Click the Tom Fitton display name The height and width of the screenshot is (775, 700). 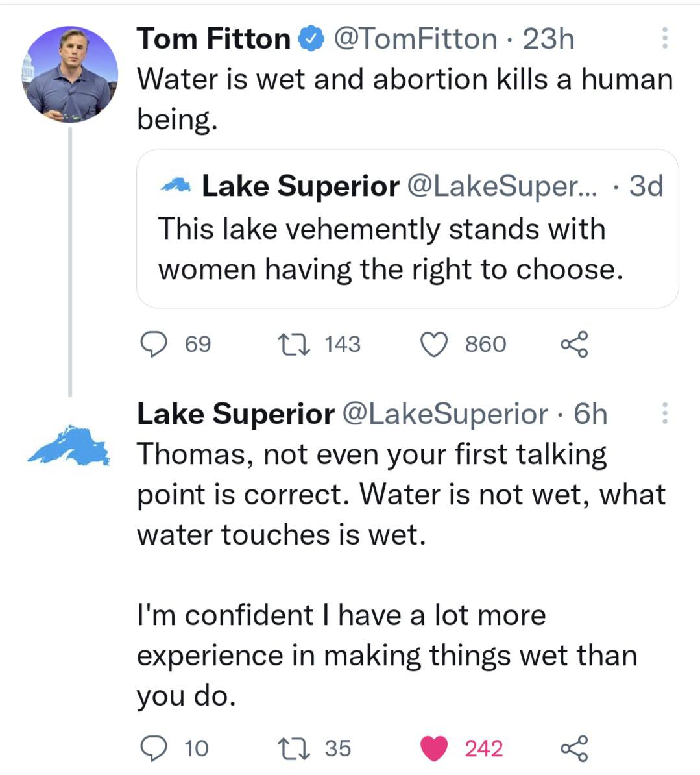click(x=213, y=39)
